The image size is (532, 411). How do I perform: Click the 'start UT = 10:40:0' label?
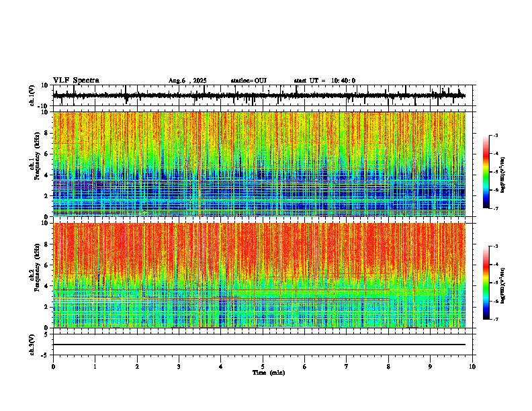pos(324,81)
